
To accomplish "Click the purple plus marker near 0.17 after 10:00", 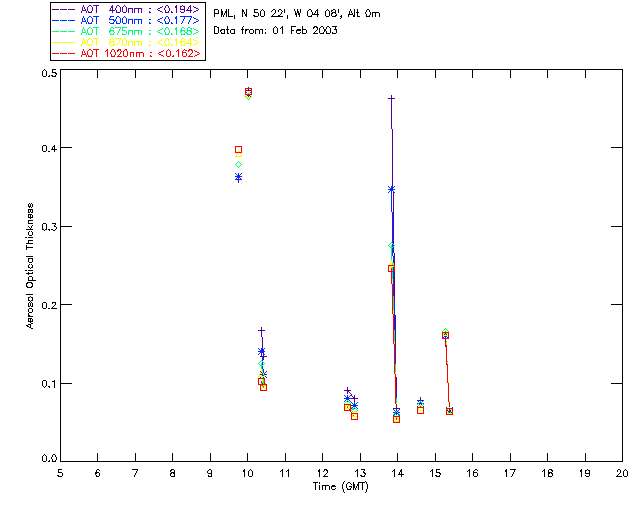I will pyautogui.click(x=262, y=330).
